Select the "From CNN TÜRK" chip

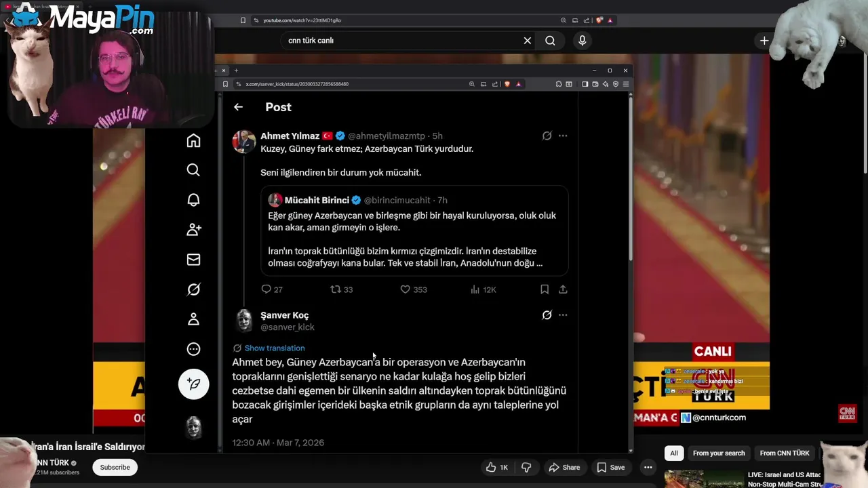click(785, 453)
